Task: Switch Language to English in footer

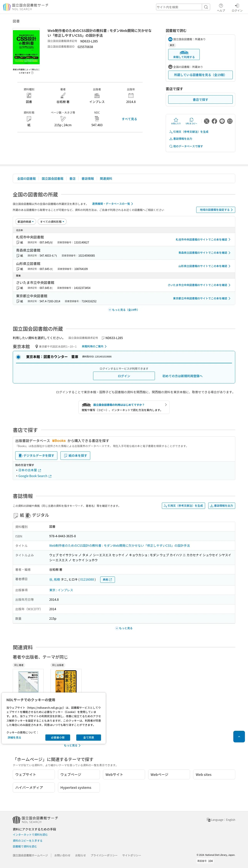Action: [221, 820]
